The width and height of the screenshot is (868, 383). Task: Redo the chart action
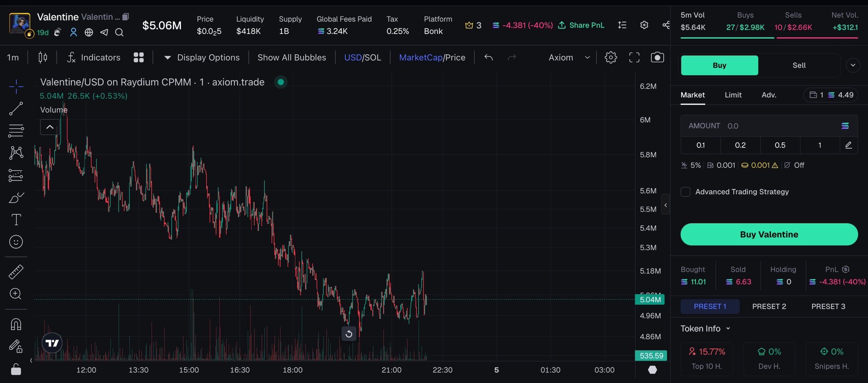coord(512,58)
